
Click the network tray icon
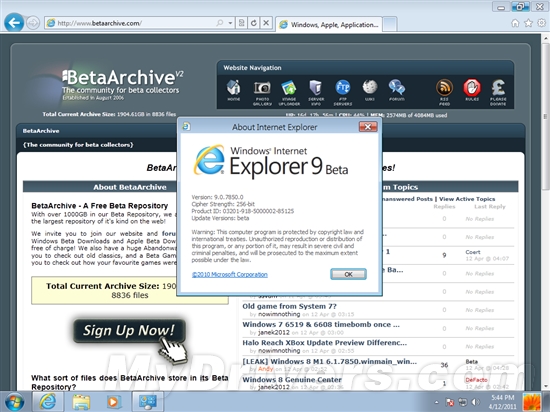463,402
